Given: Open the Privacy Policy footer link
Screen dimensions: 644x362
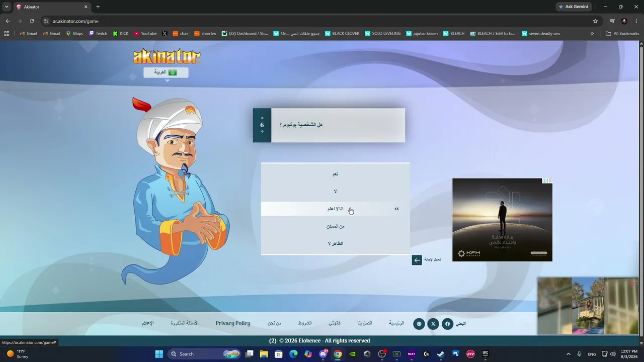Looking at the screenshot, I should pyautogui.click(x=233, y=323).
